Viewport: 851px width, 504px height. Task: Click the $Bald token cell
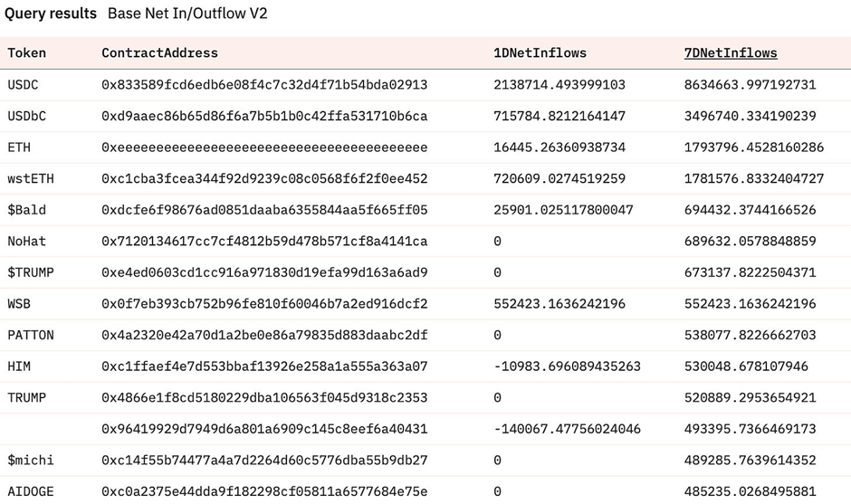tap(27, 210)
